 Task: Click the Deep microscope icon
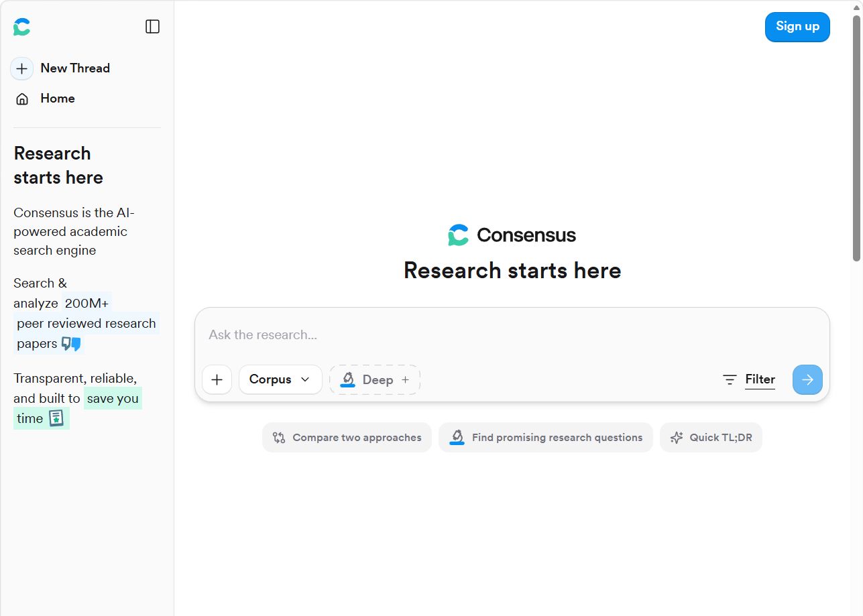click(347, 379)
